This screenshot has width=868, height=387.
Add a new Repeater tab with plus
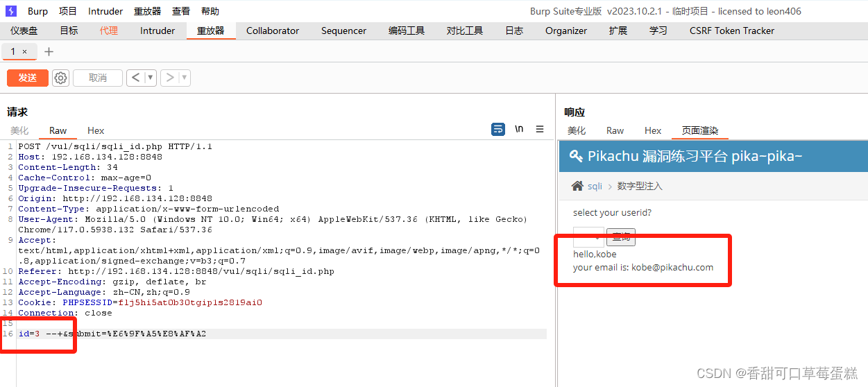[49, 52]
